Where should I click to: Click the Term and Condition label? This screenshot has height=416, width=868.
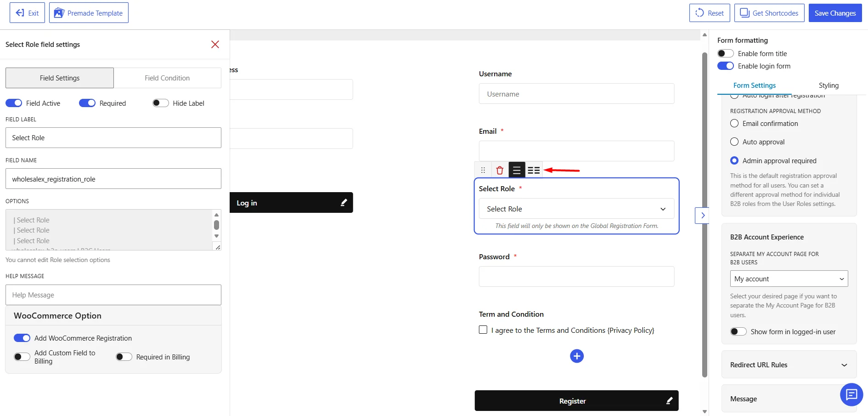[x=511, y=314]
